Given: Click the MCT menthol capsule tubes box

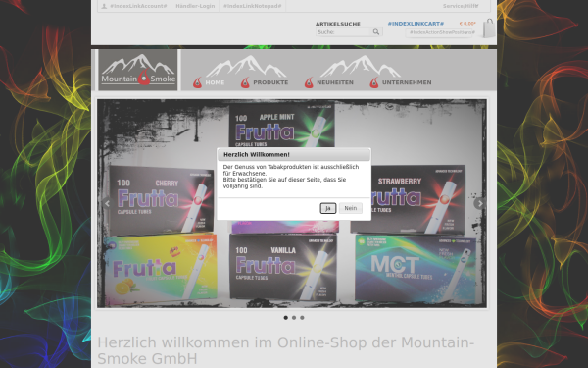Looking at the screenshot, I should [416, 269].
